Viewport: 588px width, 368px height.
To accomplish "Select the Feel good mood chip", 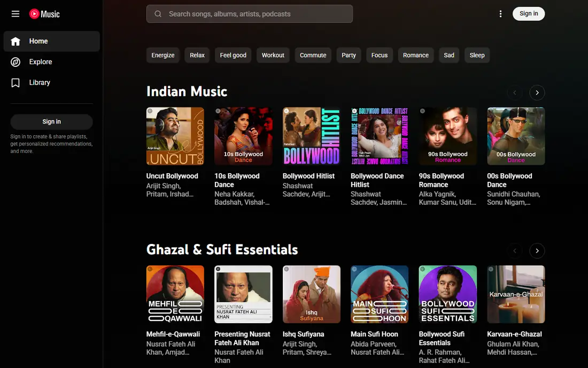I will (x=233, y=55).
